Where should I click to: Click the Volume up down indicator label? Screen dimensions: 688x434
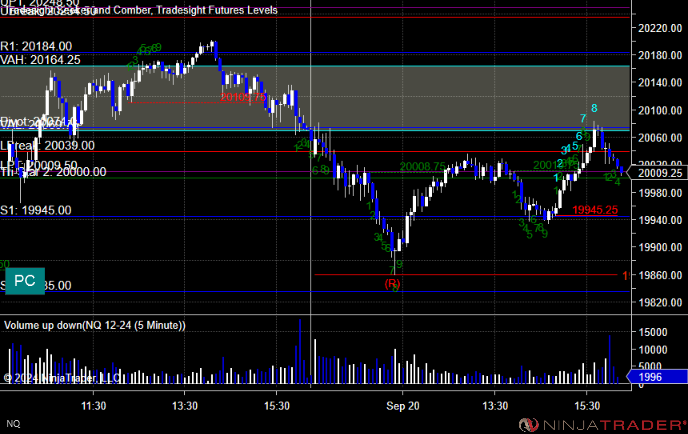(x=94, y=325)
